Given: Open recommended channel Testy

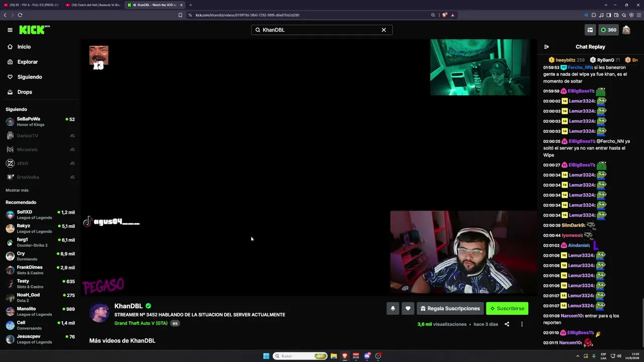Looking at the screenshot, I should [x=40, y=284].
